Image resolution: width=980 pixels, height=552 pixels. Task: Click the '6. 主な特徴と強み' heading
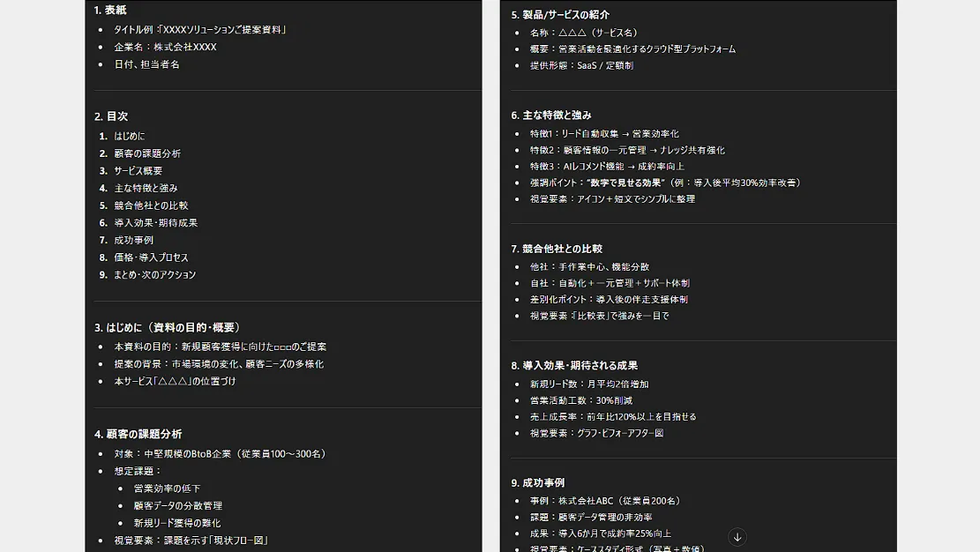pyautogui.click(x=551, y=116)
